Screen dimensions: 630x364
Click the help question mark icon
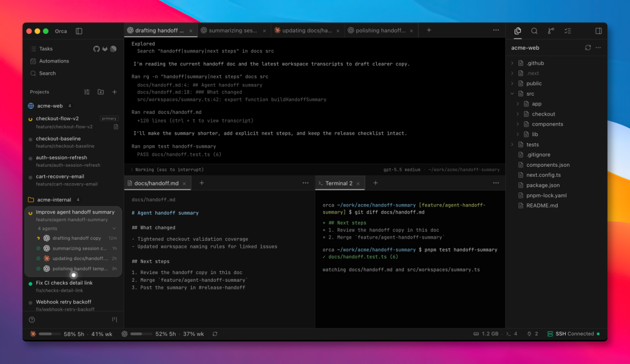click(x=32, y=320)
